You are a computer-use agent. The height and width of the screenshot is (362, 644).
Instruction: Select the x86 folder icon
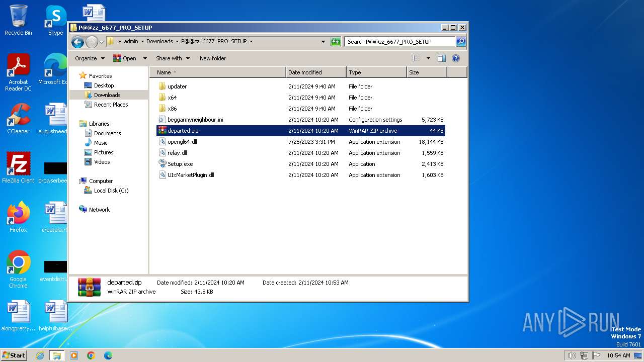(162, 109)
